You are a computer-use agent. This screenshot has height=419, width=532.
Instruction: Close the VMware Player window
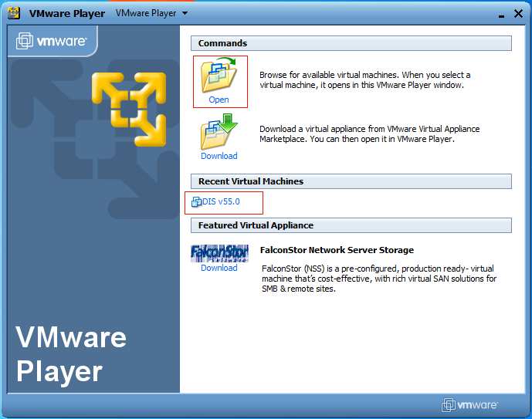(518, 14)
